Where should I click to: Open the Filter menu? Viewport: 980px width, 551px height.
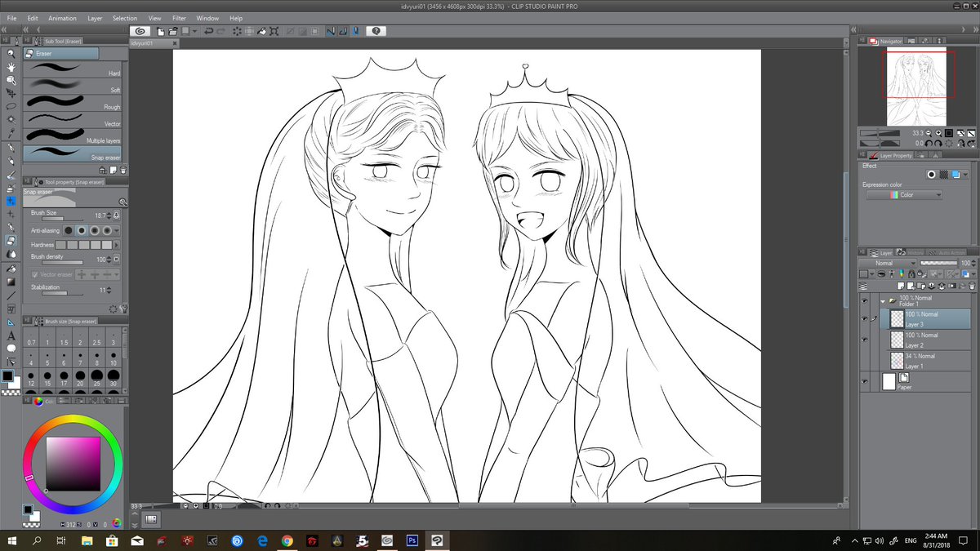[179, 18]
